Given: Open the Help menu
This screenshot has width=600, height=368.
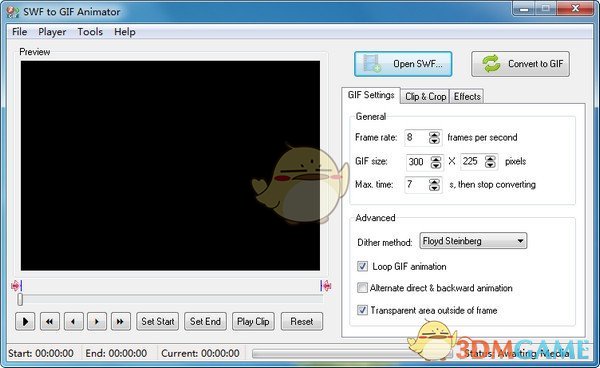Looking at the screenshot, I should [125, 32].
